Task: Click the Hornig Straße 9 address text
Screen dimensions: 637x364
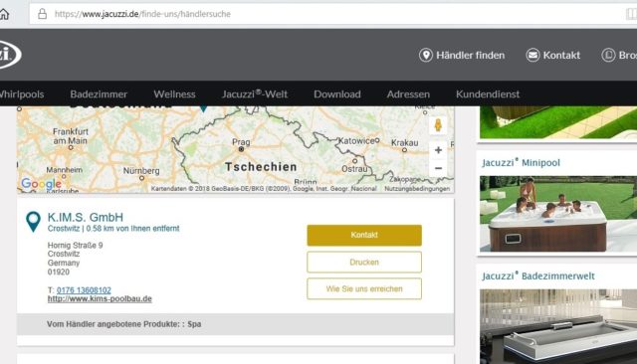Action: [x=76, y=245]
